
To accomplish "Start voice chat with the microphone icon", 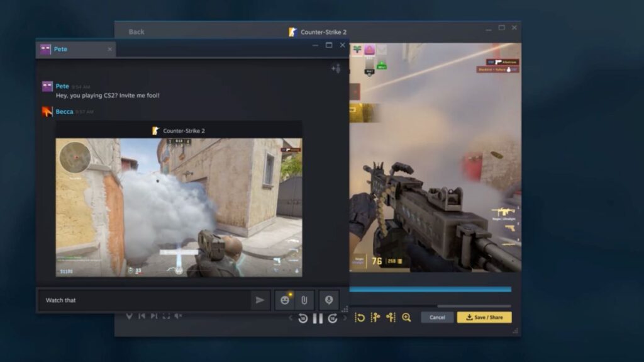I will (x=328, y=300).
